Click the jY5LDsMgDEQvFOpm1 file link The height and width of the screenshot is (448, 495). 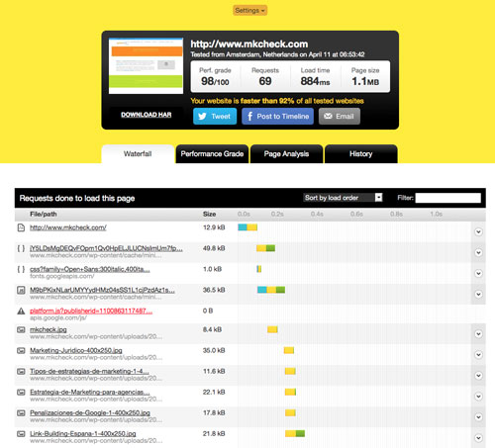[x=106, y=248]
